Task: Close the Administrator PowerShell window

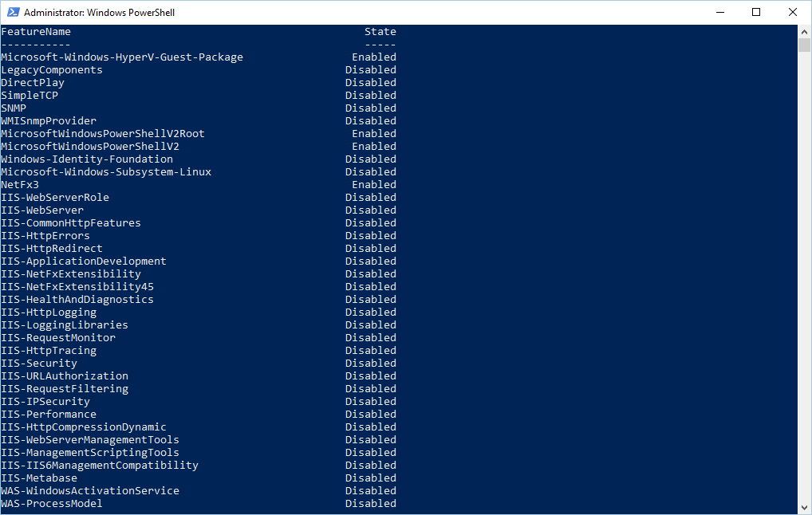Action: 792,12
